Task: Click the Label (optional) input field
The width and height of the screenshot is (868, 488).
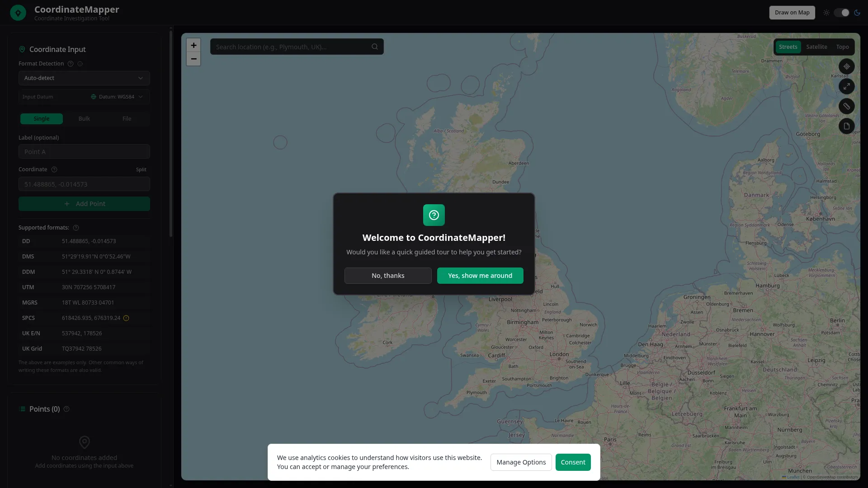Action: 84,152
